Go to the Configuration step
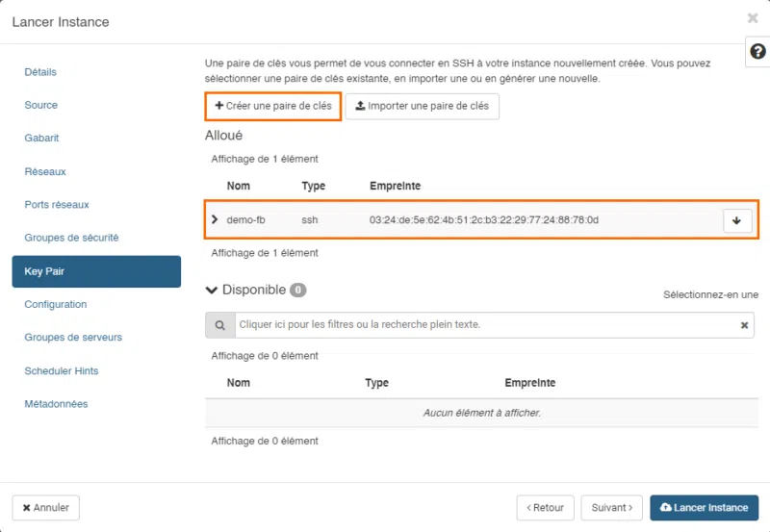The image size is (770, 532). click(56, 304)
